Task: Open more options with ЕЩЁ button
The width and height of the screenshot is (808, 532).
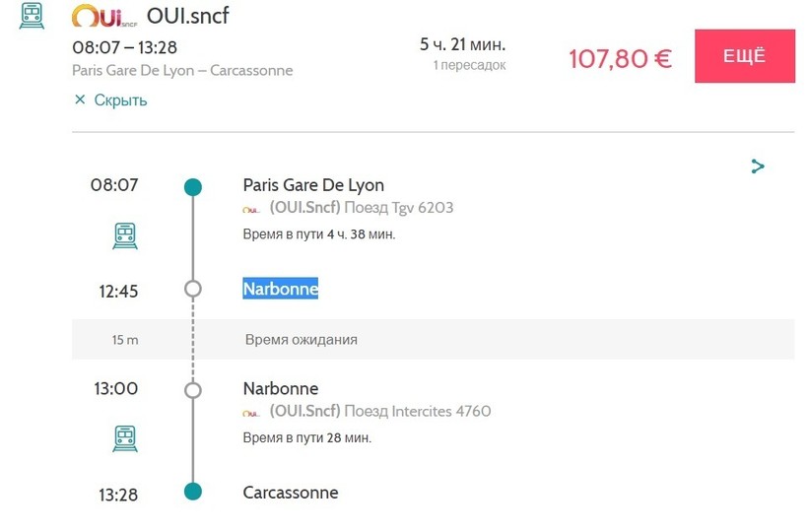Action: coord(745,56)
